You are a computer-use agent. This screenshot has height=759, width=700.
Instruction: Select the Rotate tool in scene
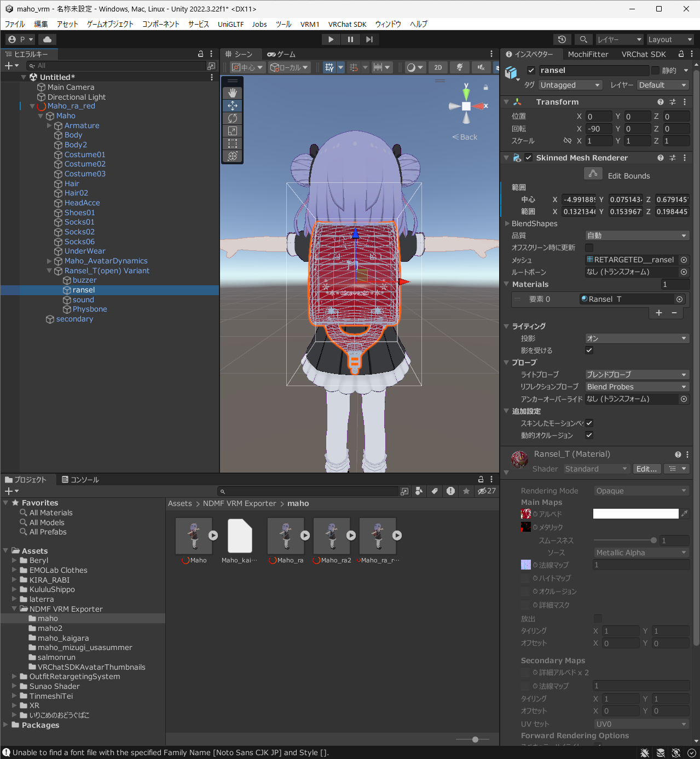click(233, 118)
